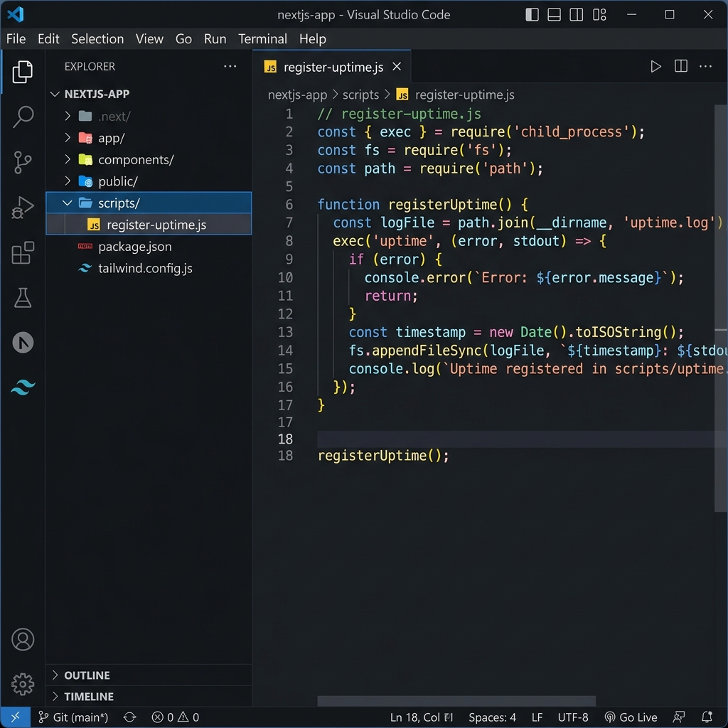Open the Run and Debug view
The height and width of the screenshot is (728, 728).
(x=22, y=208)
